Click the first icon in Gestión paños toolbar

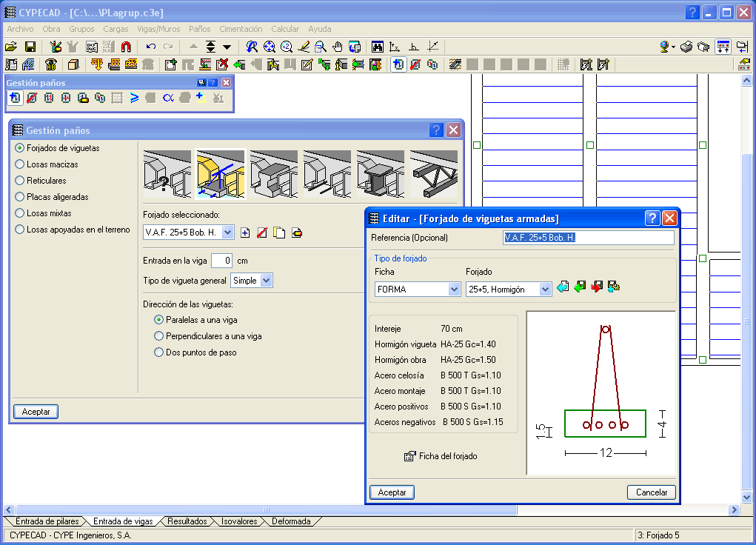coord(15,98)
